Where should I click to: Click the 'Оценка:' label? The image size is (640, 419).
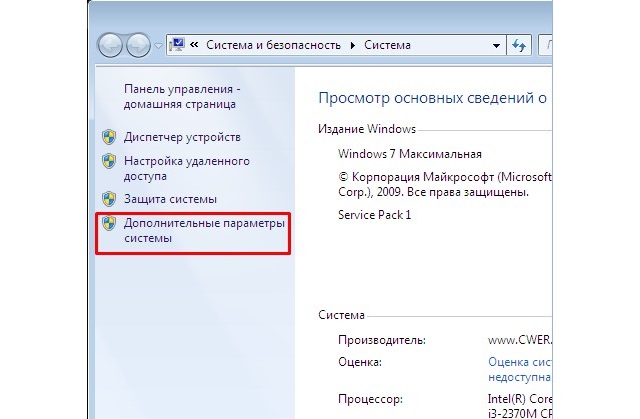pos(360,362)
